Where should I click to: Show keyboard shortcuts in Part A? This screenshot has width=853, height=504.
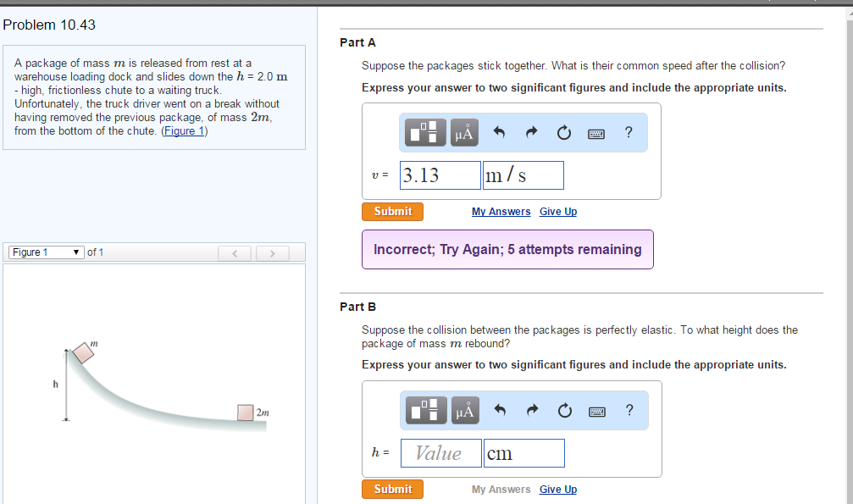[597, 133]
